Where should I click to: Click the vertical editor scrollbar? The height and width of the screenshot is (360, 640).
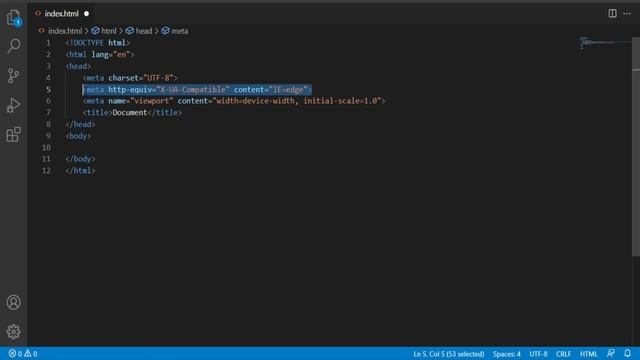pyautogui.click(x=636, y=147)
